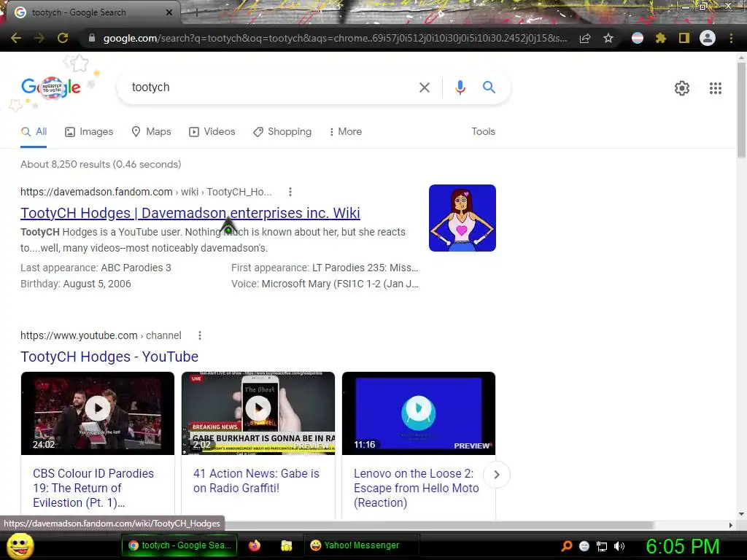
Task: Bookmark this page with the star icon
Action: point(608,38)
